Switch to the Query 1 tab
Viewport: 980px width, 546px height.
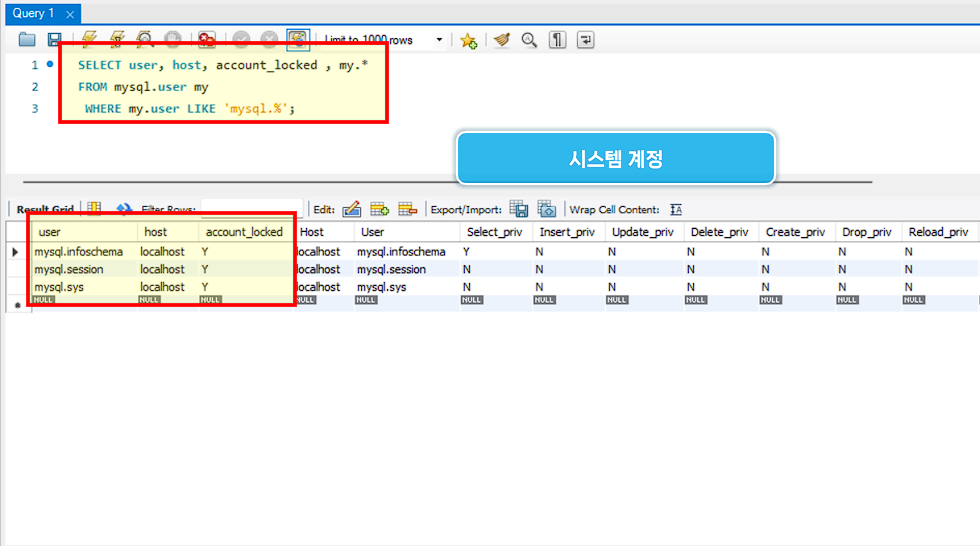click(34, 13)
